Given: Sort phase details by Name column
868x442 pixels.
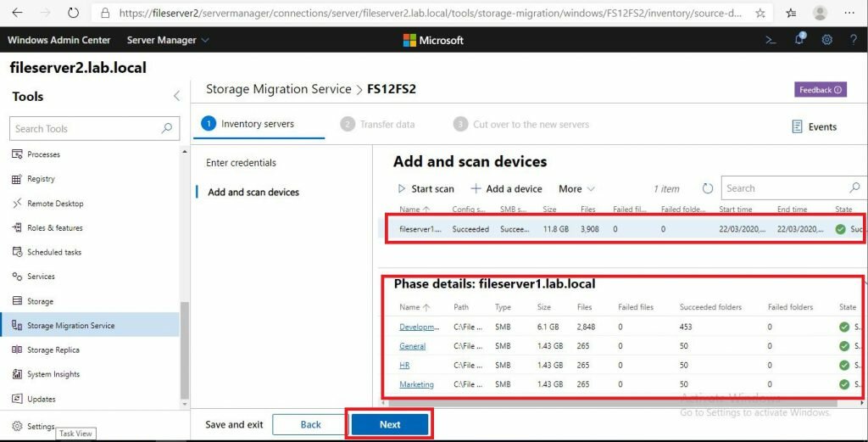Looking at the screenshot, I should coord(414,307).
